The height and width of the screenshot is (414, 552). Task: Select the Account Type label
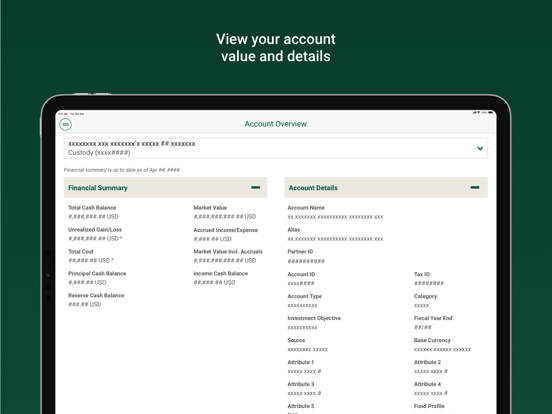(305, 296)
